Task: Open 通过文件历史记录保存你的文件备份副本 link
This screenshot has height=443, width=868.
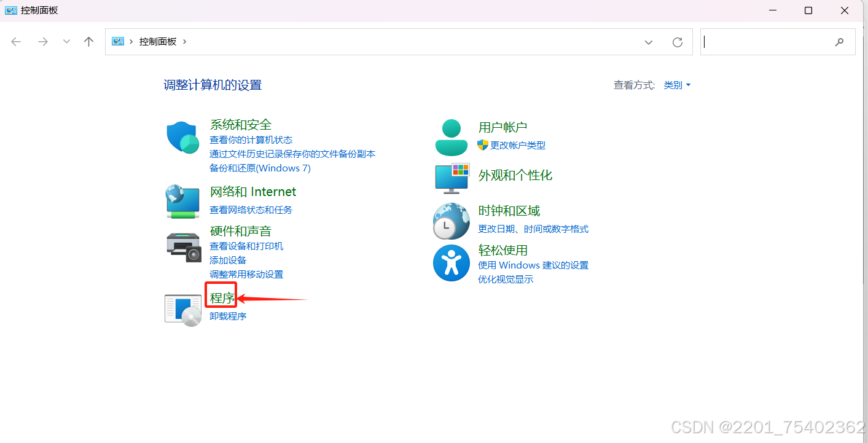Action: pyautogui.click(x=292, y=154)
